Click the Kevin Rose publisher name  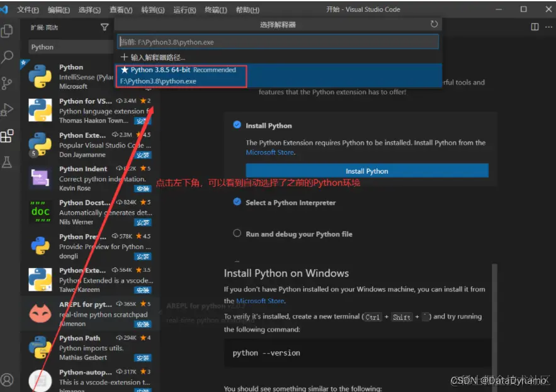coord(75,188)
